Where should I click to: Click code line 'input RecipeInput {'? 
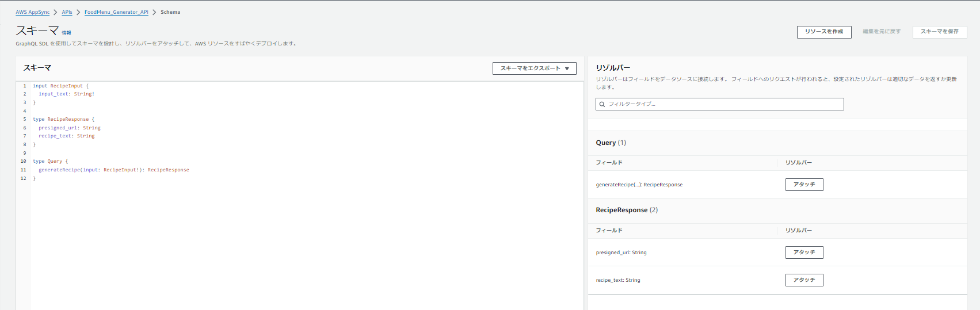click(x=60, y=86)
